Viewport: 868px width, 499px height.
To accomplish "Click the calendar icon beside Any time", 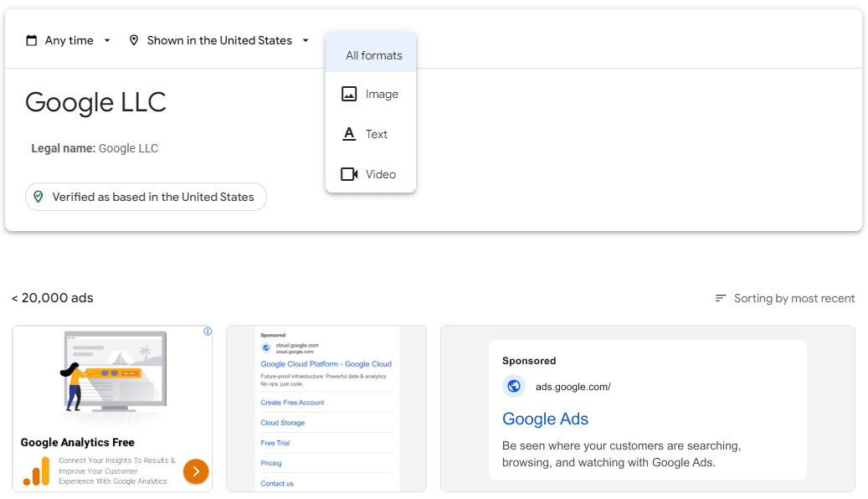I will [32, 40].
